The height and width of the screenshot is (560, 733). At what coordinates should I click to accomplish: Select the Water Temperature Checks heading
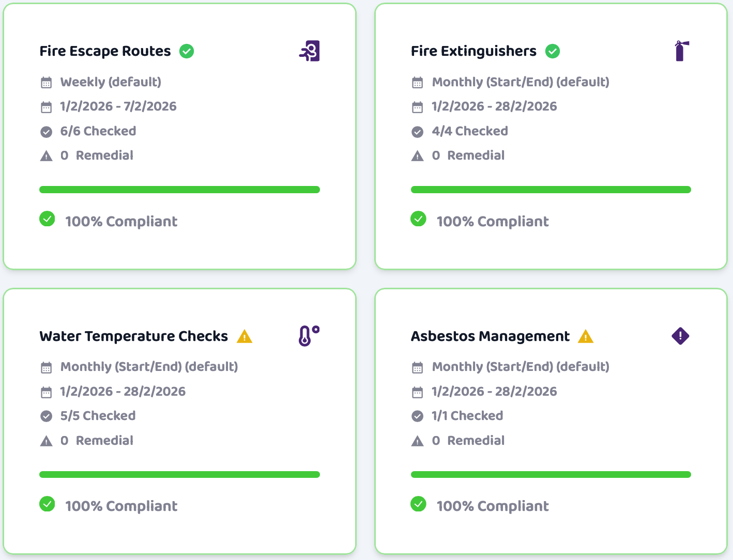133,336
